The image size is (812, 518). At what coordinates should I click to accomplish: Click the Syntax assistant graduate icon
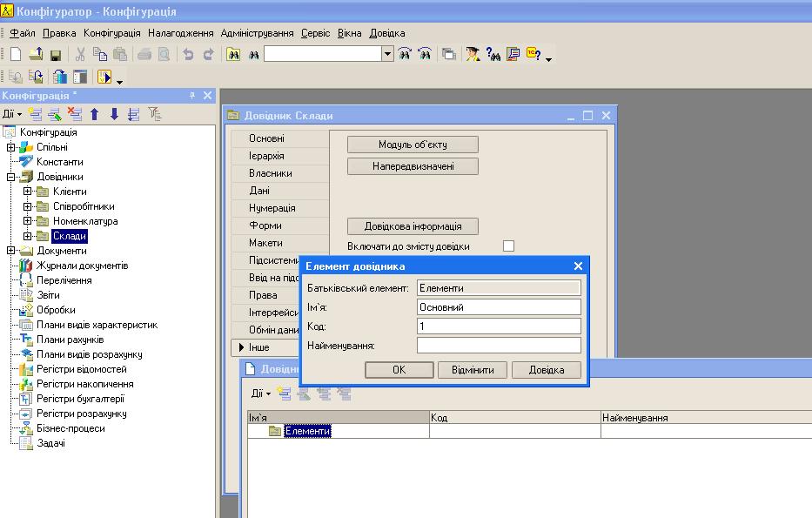click(473, 54)
